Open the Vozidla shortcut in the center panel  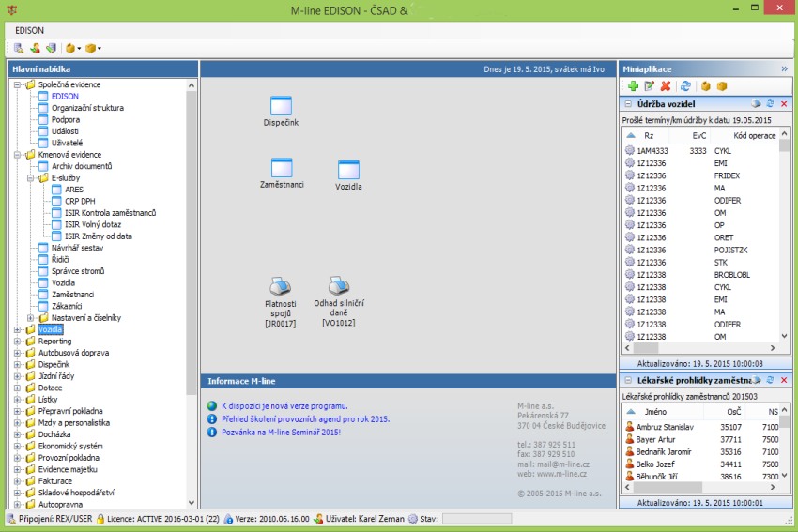coord(348,170)
